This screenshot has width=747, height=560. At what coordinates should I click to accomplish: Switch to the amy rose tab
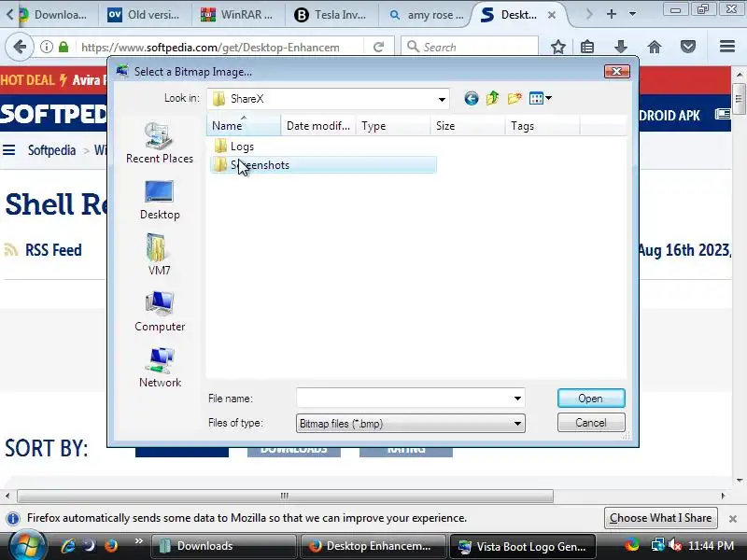(x=426, y=15)
